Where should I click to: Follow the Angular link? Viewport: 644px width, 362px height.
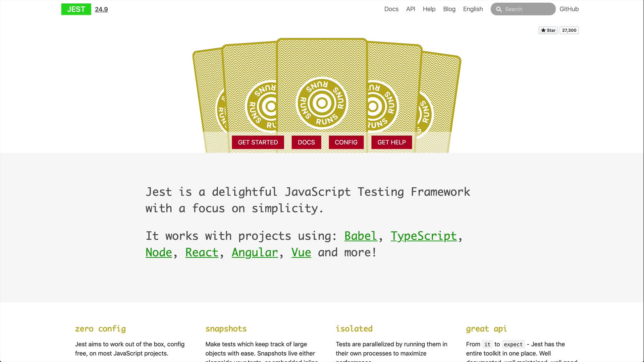click(255, 252)
